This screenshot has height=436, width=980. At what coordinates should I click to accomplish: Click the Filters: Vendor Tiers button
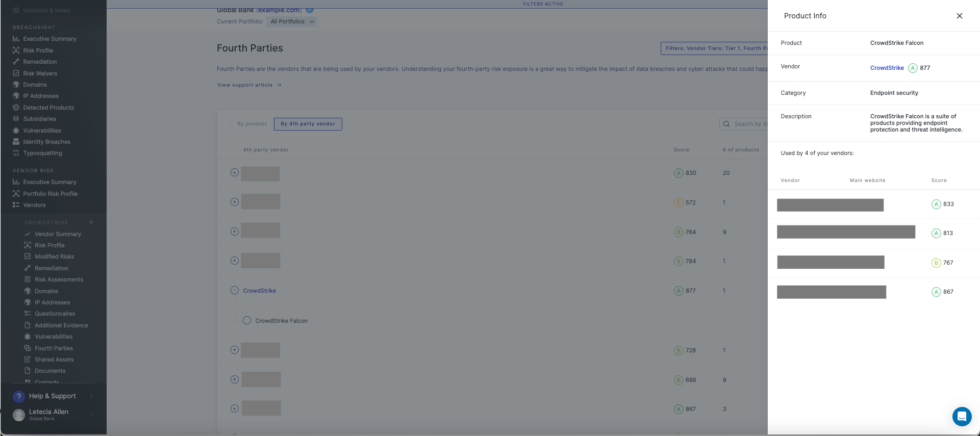(714, 48)
